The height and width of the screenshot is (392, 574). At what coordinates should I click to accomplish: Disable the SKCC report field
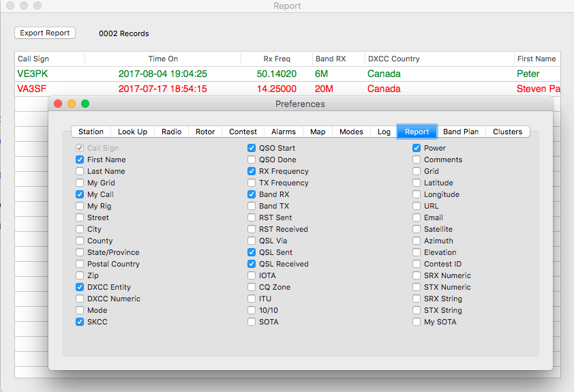(80, 322)
